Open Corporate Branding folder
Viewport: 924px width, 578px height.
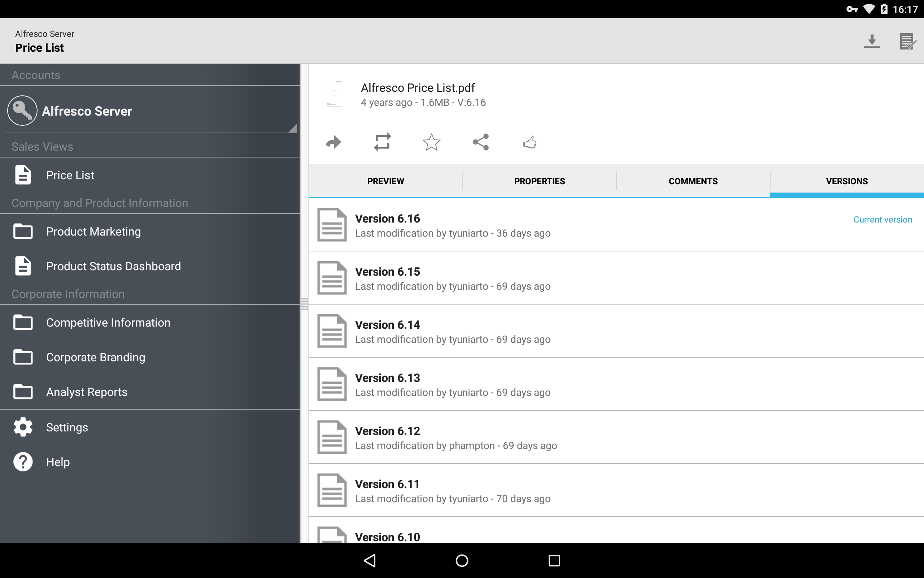coord(150,357)
